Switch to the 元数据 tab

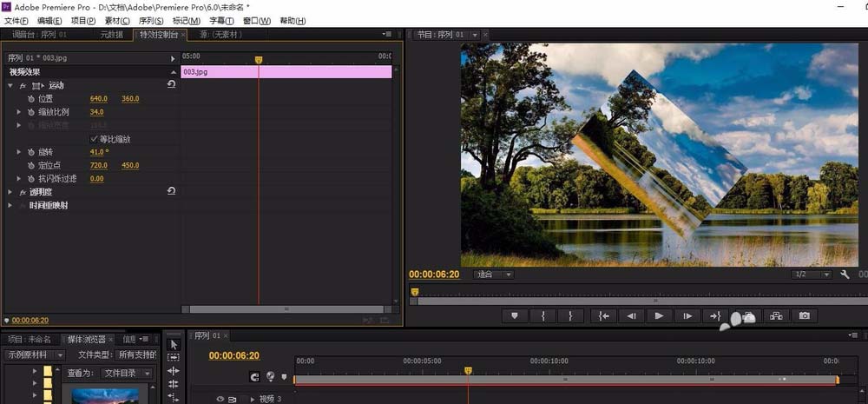pyautogui.click(x=111, y=35)
